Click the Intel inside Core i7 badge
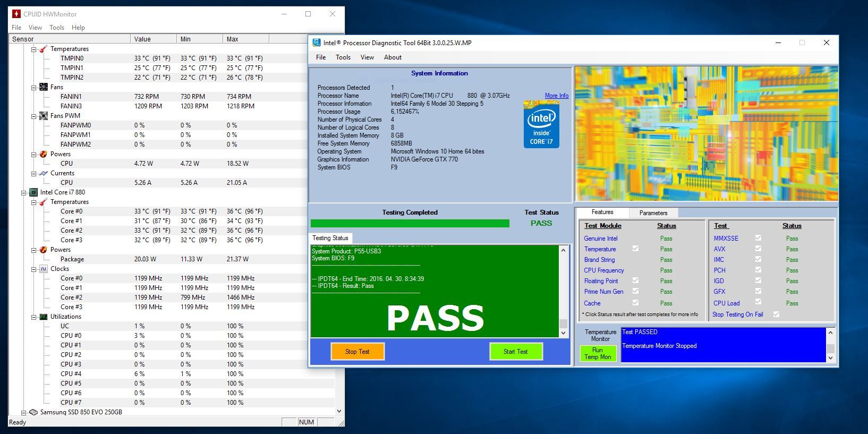Viewport: 868px width, 434px height. point(541,124)
